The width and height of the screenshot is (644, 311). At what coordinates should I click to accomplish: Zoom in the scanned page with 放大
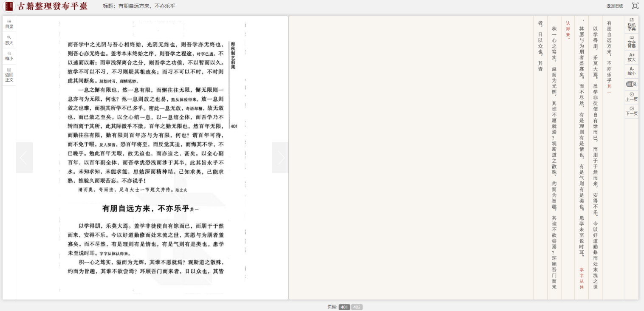(x=9, y=40)
